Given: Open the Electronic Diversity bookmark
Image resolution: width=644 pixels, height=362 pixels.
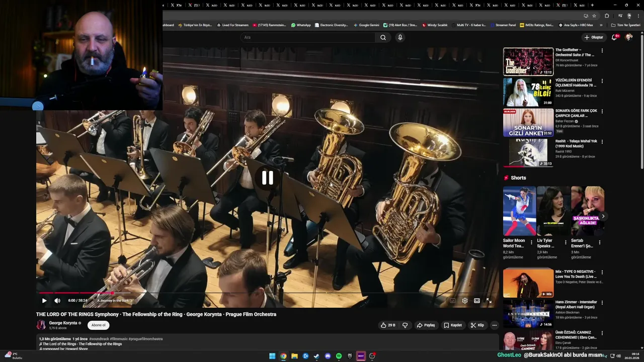Looking at the screenshot, I should (331, 25).
